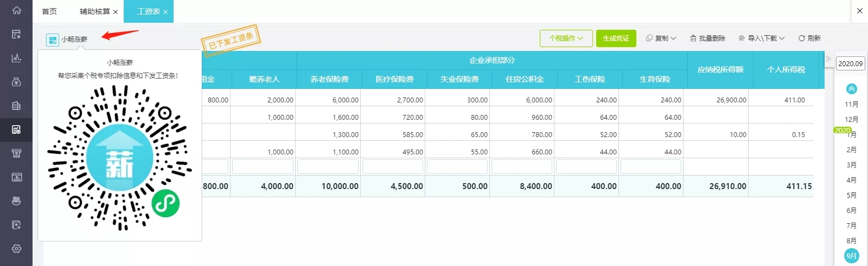Select the 工资表 tab
This screenshot has height=266, width=868.
148,11
